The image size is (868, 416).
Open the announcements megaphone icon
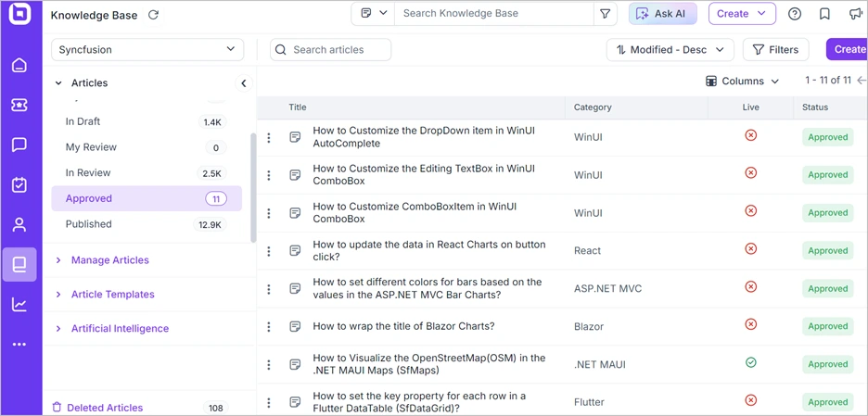coord(856,14)
